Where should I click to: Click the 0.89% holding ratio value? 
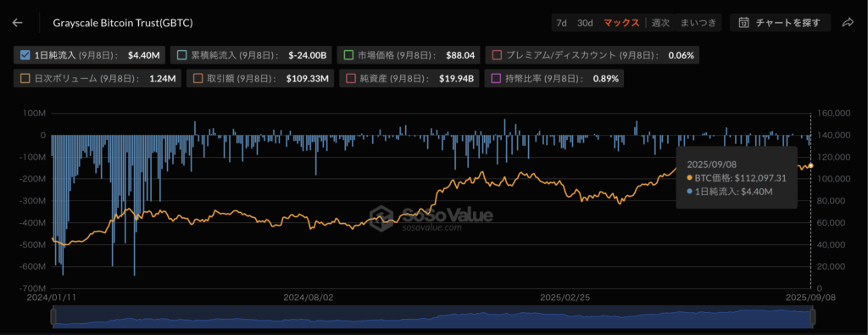click(x=606, y=79)
